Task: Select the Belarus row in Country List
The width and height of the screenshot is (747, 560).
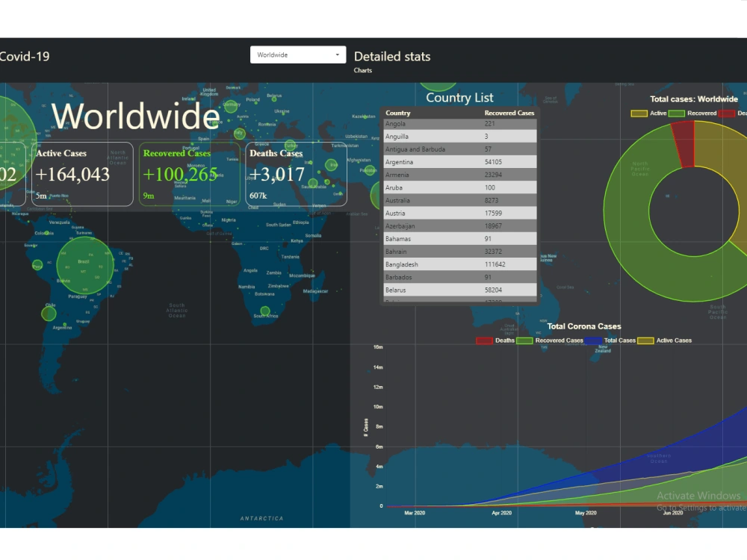Action: pos(460,290)
